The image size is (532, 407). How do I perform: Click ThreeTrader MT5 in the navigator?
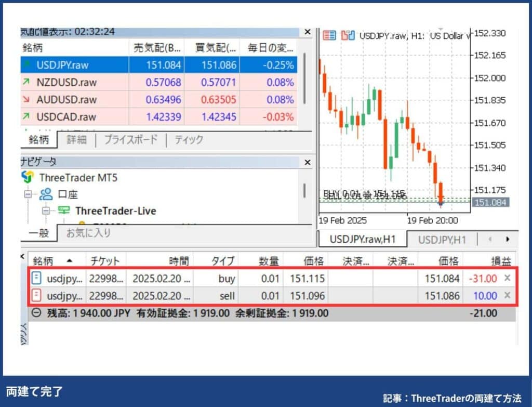click(x=78, y=178)
